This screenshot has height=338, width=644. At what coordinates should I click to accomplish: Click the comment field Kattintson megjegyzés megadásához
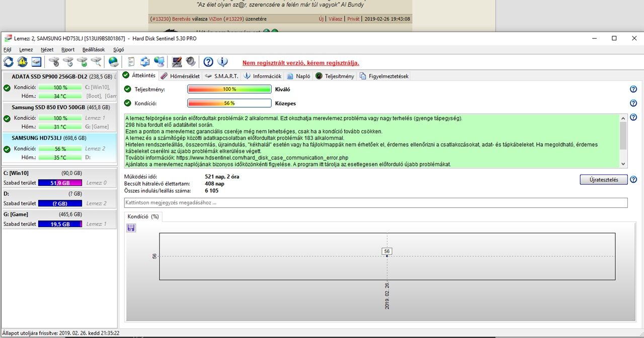pos(376,203)
